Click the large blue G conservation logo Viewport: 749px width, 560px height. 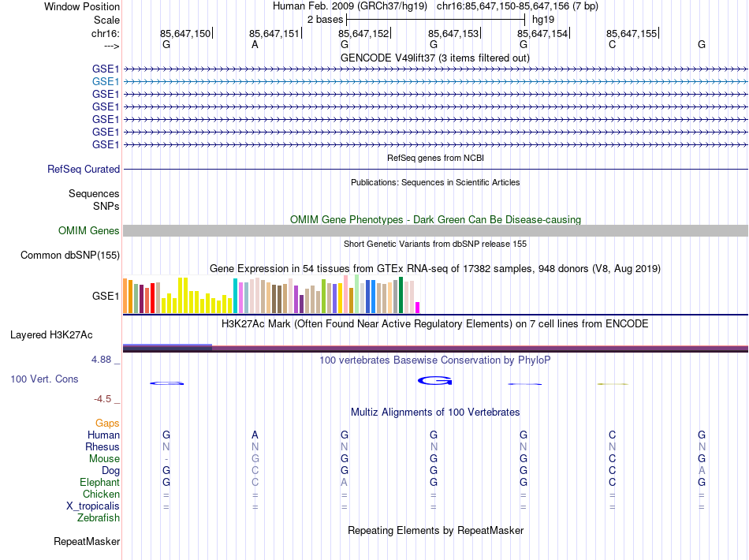434,381
